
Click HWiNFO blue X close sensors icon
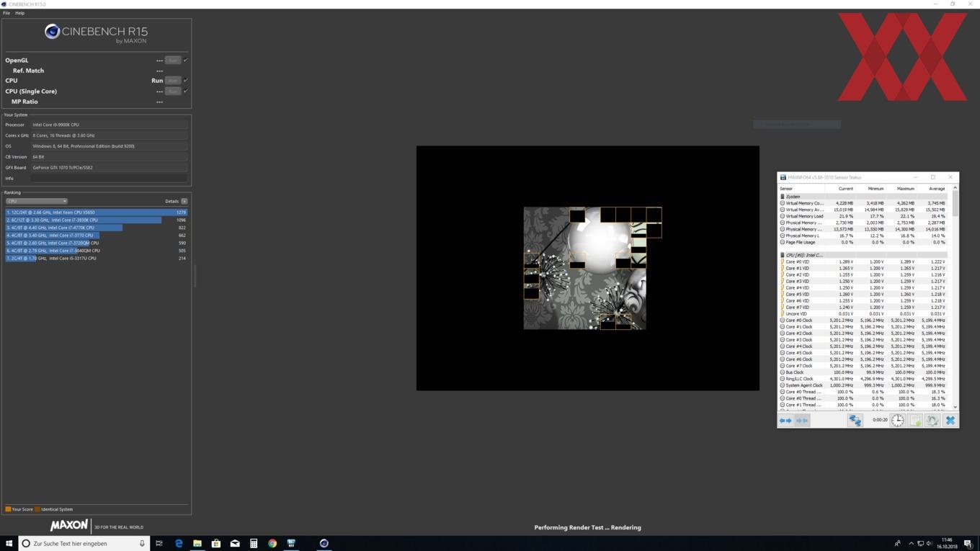[950, 421]
